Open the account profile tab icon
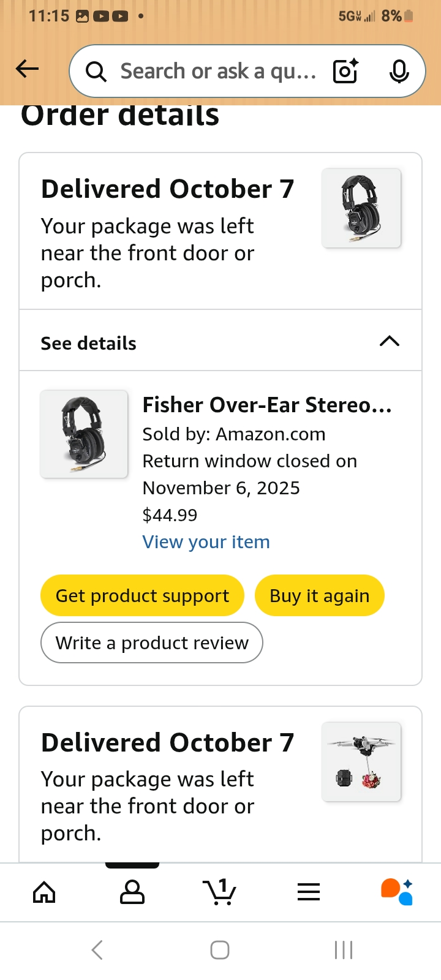The width and height of the screenshot is (441, 980). click(x=132, y=892)
